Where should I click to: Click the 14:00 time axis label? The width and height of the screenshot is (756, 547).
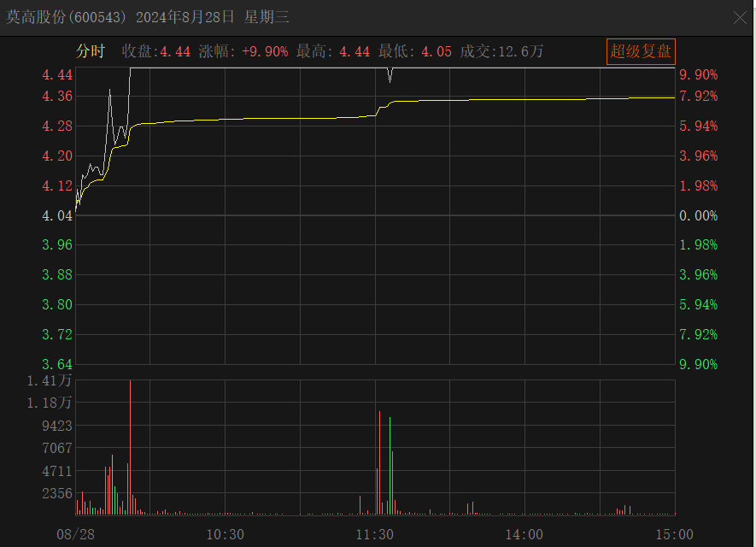[x=525, y=534]
